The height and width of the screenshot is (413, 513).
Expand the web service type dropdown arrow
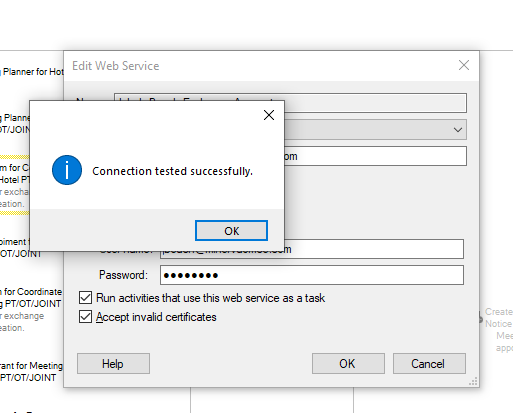[458, 130]
